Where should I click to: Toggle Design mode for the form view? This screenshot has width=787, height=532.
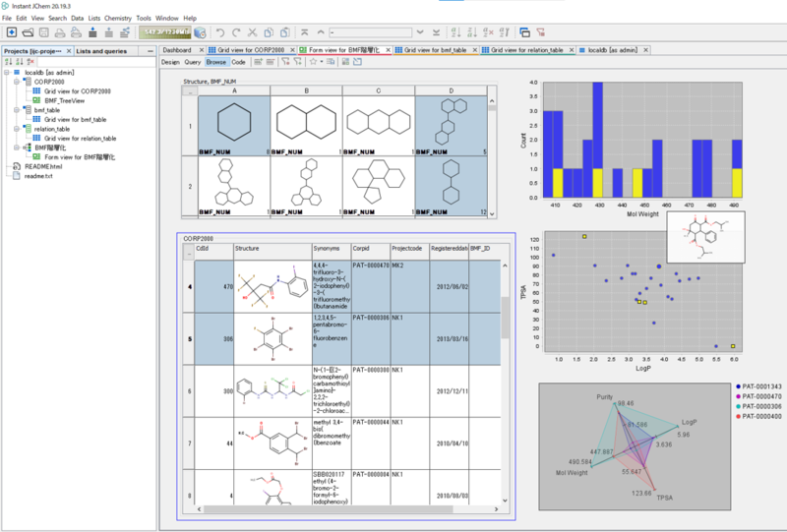click(x=171, y=61)
